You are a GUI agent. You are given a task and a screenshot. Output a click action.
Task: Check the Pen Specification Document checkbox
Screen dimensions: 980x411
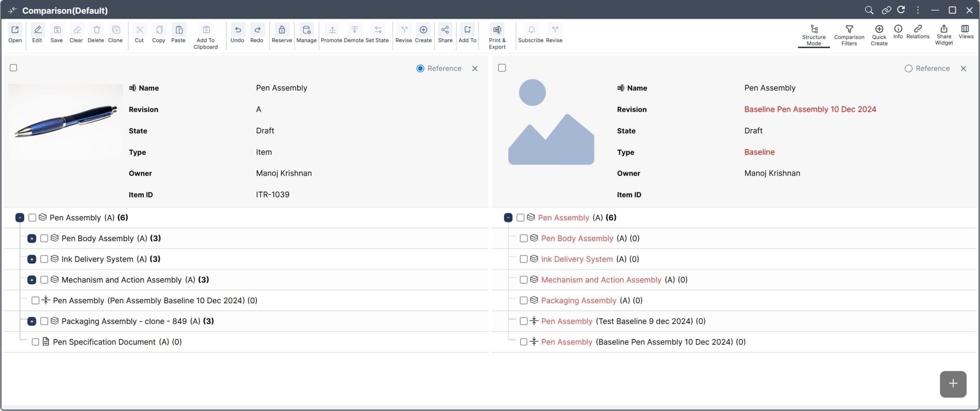pos(35,342)
